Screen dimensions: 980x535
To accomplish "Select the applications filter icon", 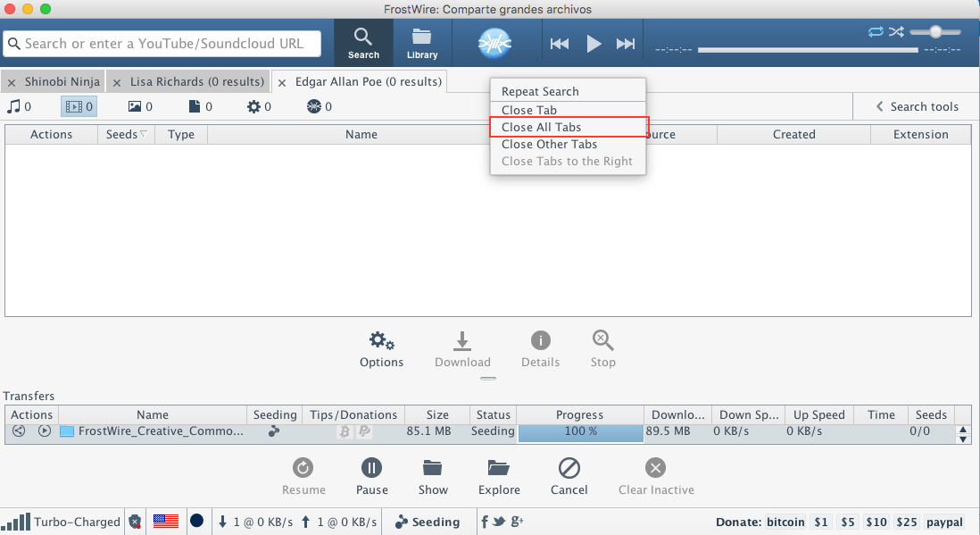I will [x=254, y=106].
